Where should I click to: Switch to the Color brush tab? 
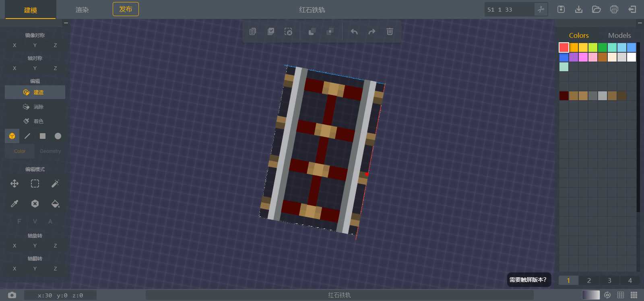click(20, 151)
